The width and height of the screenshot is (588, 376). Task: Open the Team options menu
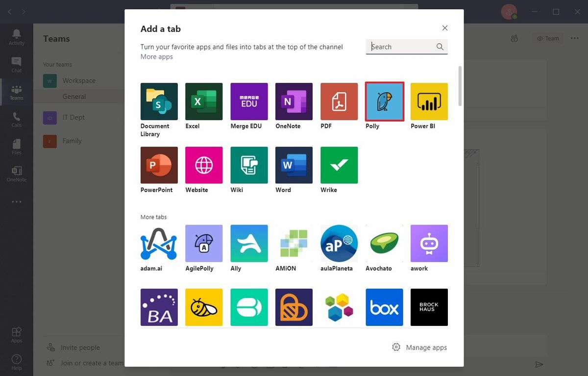547,38
